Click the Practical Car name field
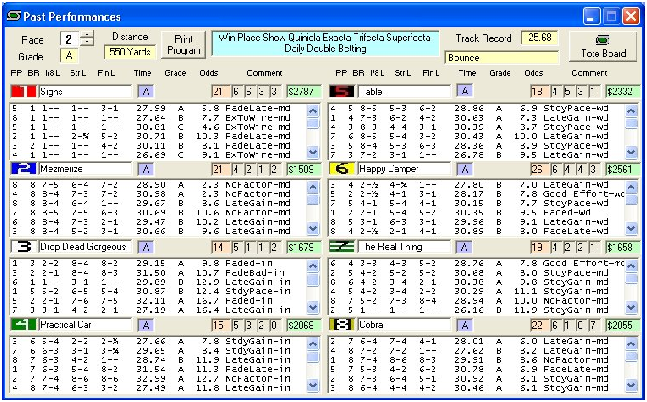The image size is (647, 402). click(85, 325)
